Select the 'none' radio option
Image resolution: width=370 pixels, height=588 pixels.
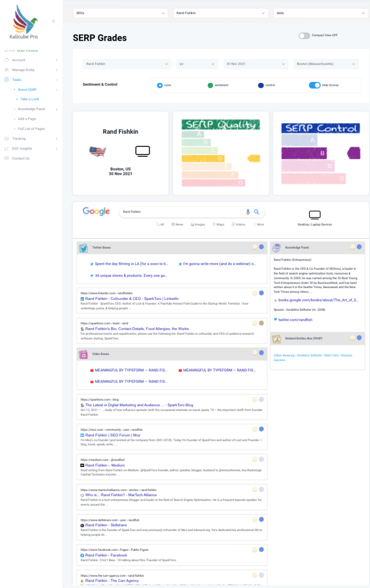tap(160, 85)
